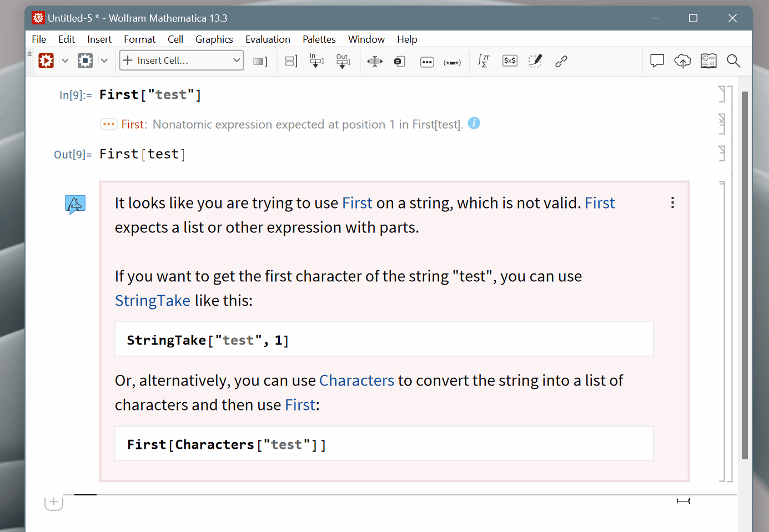This screenshot has width=769, height=532.
Task: Click the new cell plus button at bottom left
Action: [53, 501]
